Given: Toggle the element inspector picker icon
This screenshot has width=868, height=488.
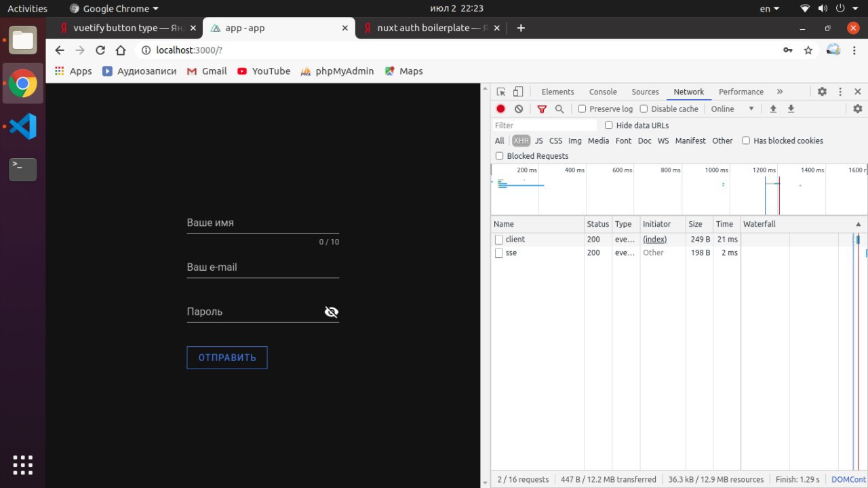Looking at the screenshot, I should click(x=500, y=92).
